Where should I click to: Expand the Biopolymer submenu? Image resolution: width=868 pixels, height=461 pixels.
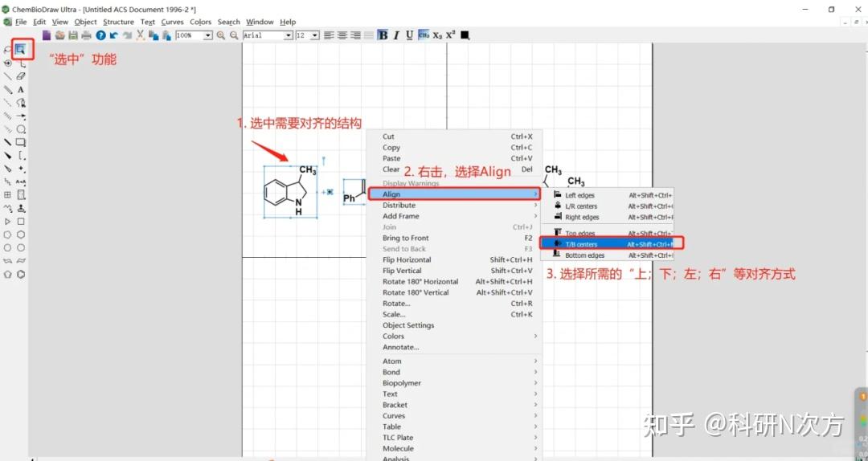(454, 383)
